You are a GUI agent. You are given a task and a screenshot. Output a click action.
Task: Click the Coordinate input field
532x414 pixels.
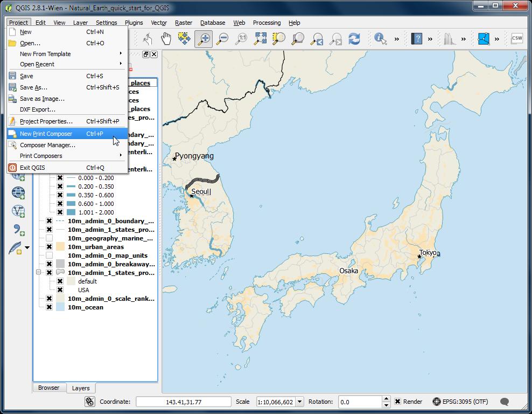[x=184, y=402]
